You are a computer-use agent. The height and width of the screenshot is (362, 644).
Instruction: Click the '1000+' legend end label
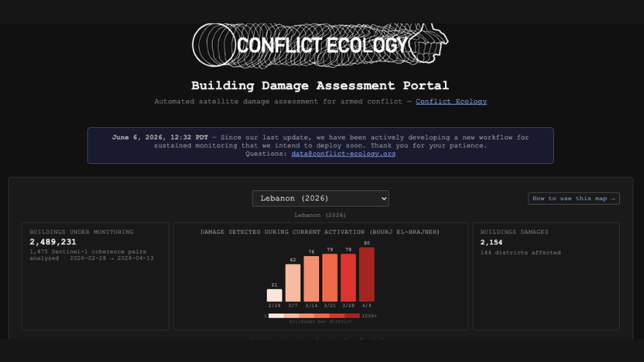369,316
